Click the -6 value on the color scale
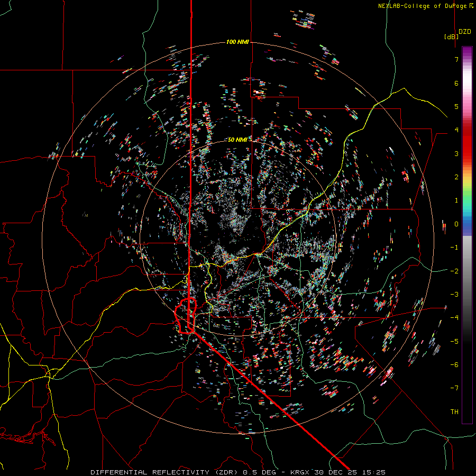The height and width of the screenshot is (476, 476). point(454,364)
